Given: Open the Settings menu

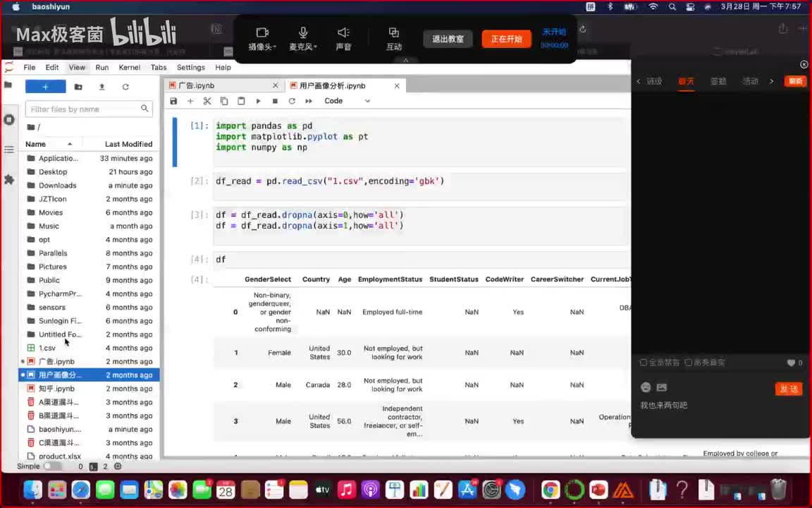Looking at the screenshot, I should coord(190,68).
